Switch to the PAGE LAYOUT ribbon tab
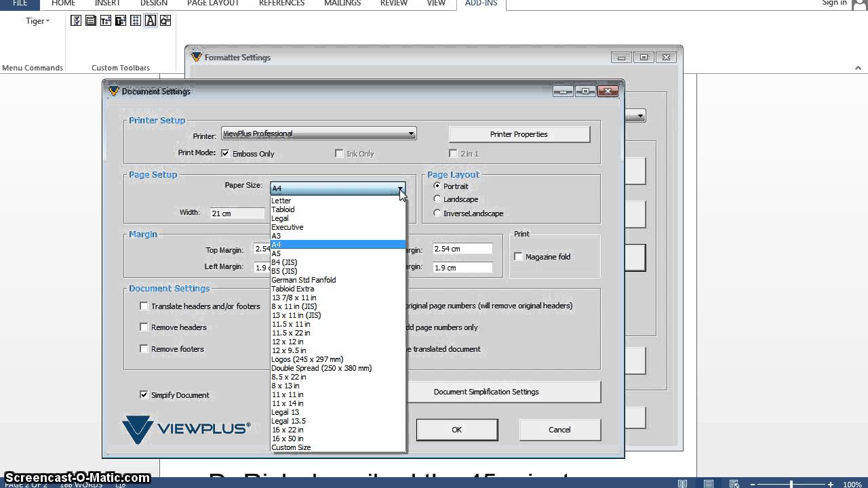The width and height of the screenshot is (868, 488). pos(213,3)
